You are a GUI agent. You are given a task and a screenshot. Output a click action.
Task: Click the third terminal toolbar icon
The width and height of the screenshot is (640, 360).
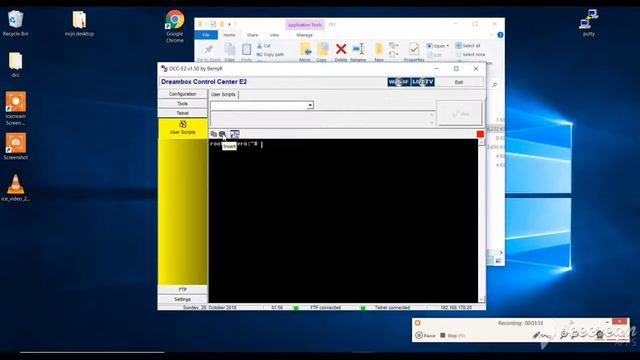(x=235, y=134)
